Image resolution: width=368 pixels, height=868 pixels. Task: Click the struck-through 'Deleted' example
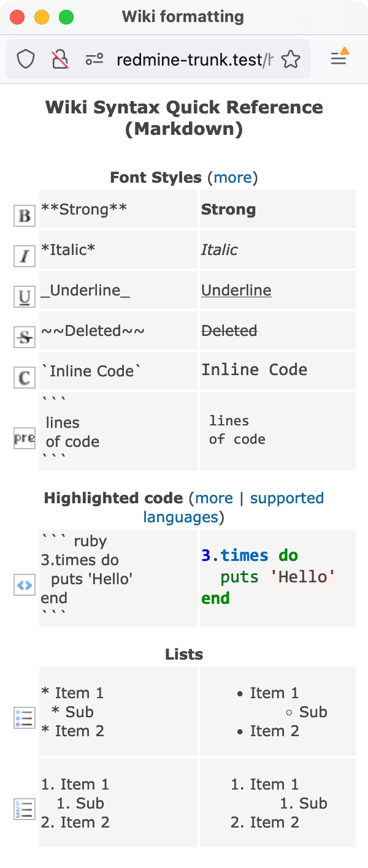(229, 331)
